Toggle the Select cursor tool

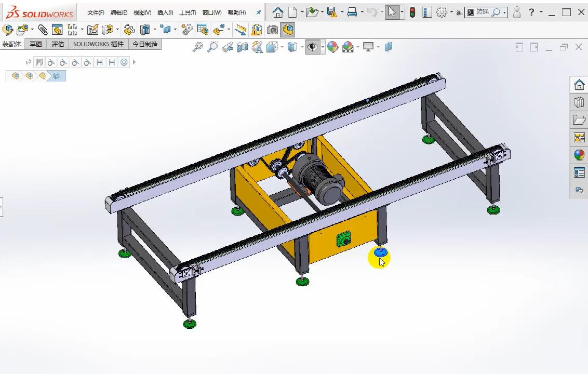392,12
